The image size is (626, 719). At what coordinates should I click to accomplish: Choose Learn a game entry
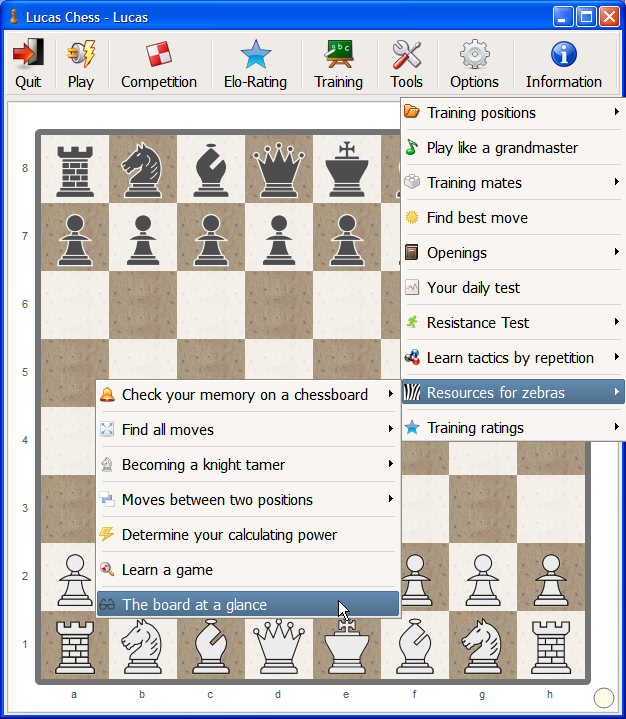tap(248, 570)
